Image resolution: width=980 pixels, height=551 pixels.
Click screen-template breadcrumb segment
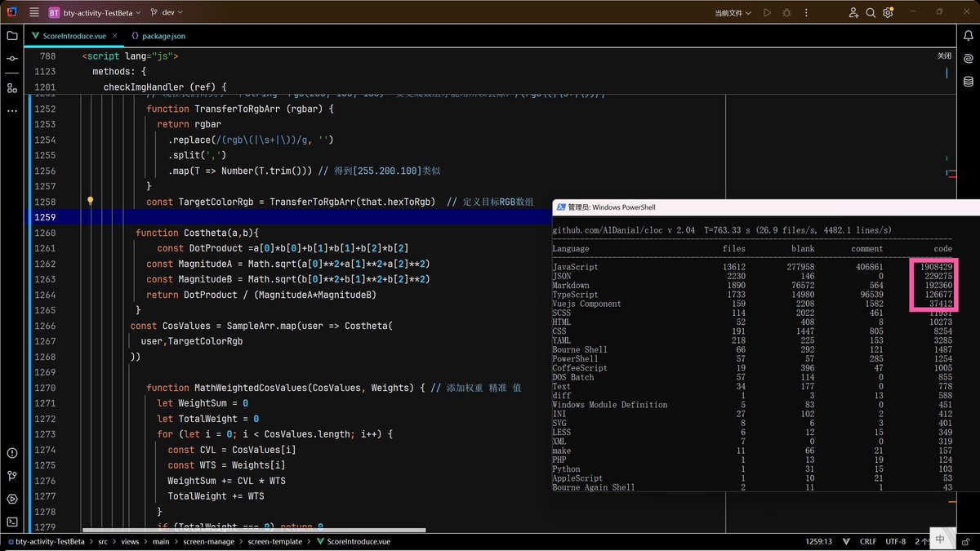[274, 541]
